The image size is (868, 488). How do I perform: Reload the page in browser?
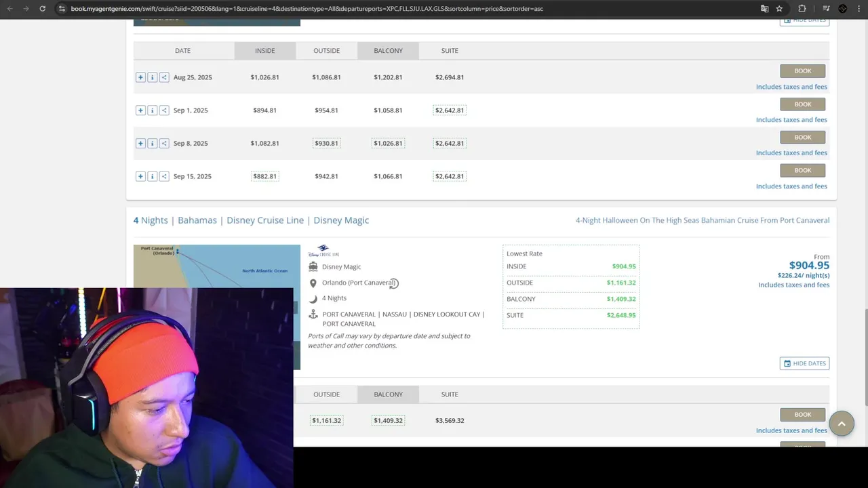pyautogui.click(x=42, y=9)
